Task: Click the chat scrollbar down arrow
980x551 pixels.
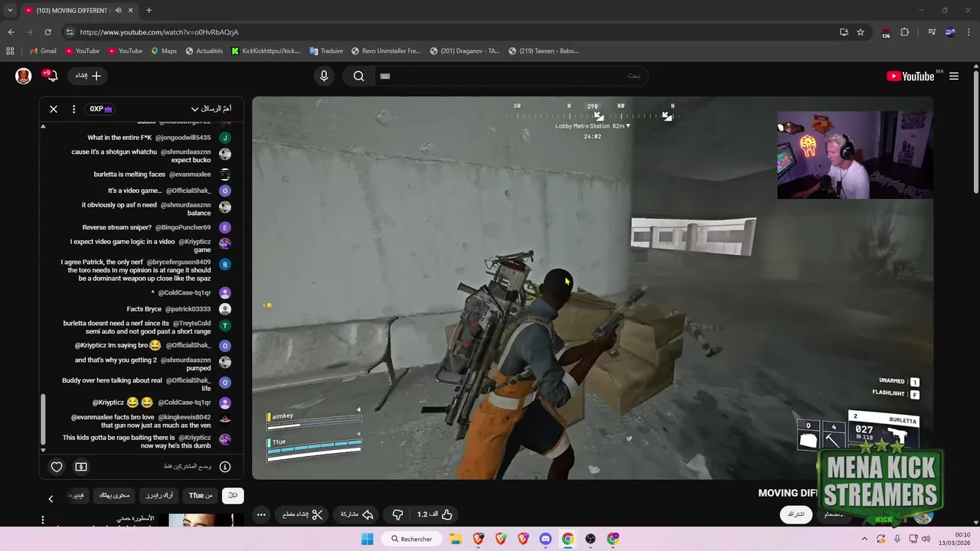Action: pos(43,450)
